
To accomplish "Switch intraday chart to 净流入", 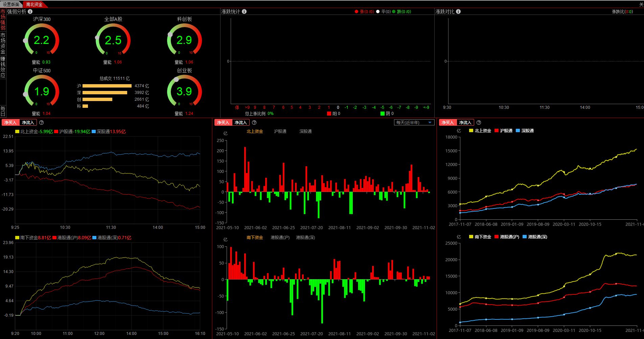I will tap(28, 123).
